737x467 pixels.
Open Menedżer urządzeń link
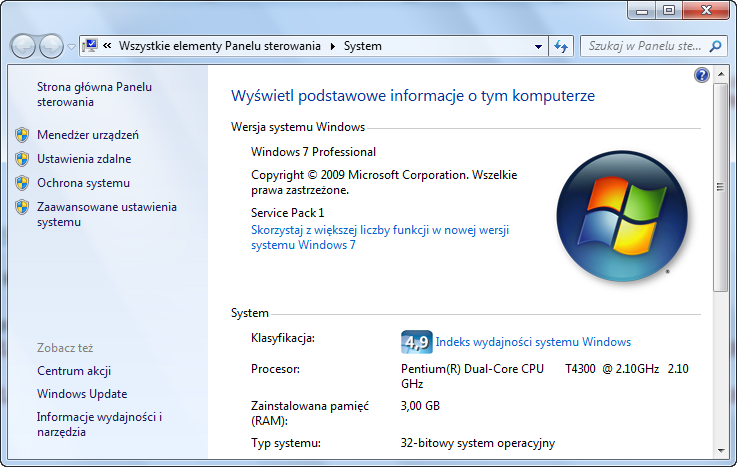(88, 135)
